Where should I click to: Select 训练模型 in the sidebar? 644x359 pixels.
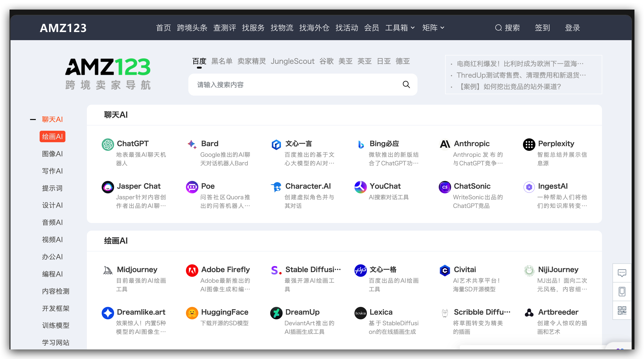coord(56,326)
